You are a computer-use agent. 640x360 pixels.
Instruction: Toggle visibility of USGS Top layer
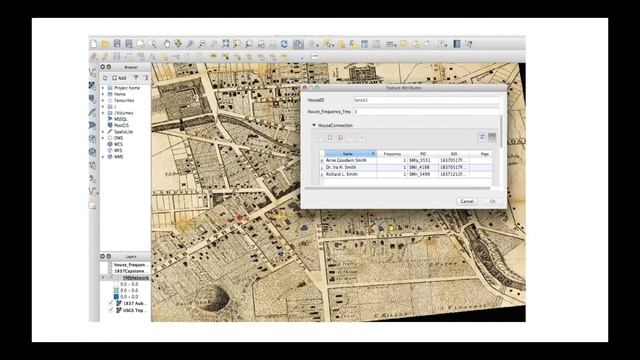111,310
